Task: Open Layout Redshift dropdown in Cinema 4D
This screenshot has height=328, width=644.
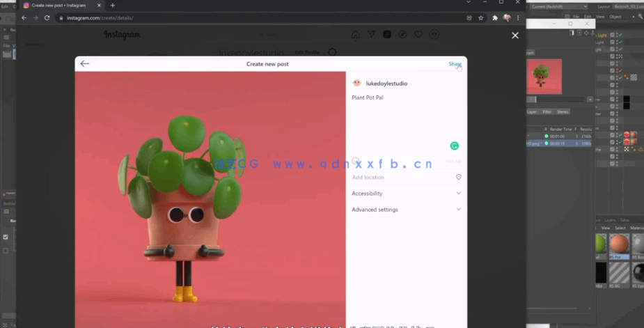Action: [x=627, y=6]
